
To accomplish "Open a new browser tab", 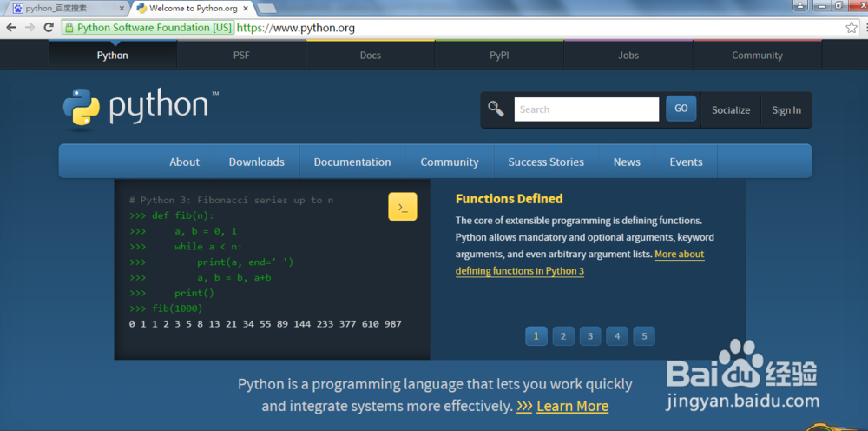I will point(267,9).
